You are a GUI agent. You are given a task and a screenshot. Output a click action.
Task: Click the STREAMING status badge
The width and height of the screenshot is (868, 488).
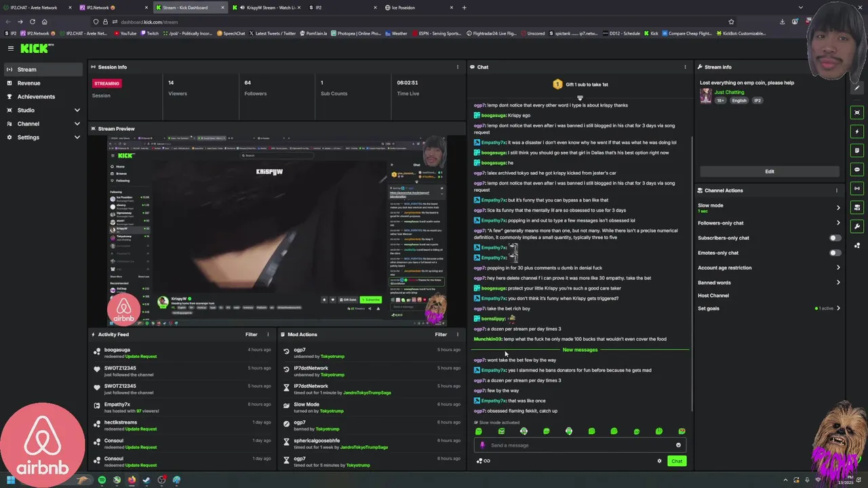(x=106, y=83)
